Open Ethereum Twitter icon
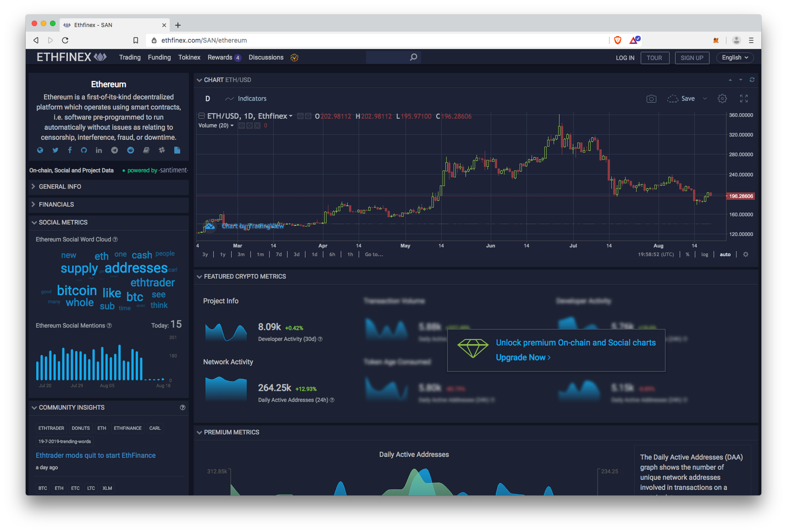This screenshot has height=532, width=787. pyautogui.click(x=55, y=150)
